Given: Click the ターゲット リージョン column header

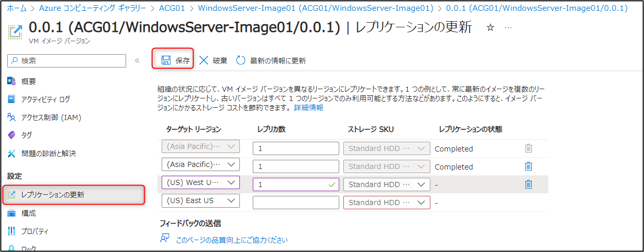Looking at the screenshot, I should 193,129.
